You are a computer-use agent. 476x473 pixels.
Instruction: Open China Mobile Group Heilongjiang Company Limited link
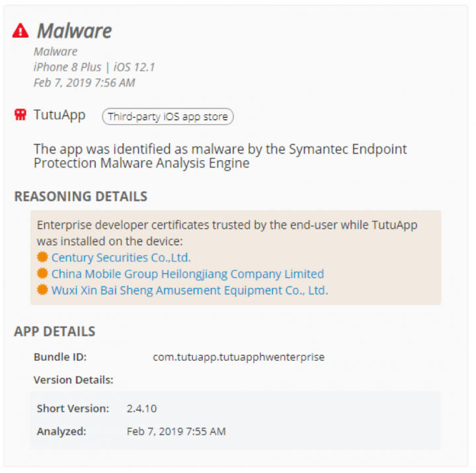pyautogui.click(x=188, y=274)
